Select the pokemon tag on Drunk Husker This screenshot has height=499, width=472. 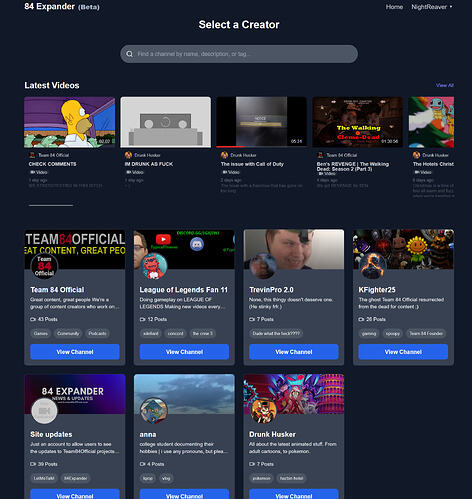point(261,478)
